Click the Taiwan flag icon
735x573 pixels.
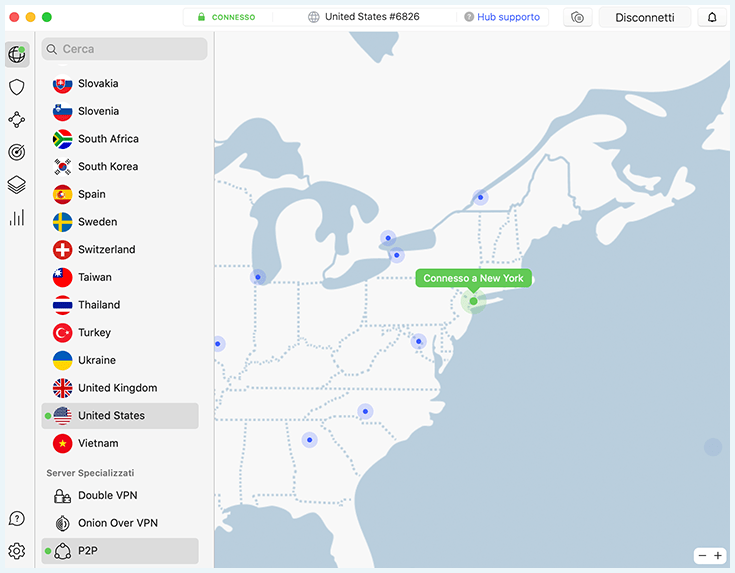pyautogui.click(x=62, y=278)
